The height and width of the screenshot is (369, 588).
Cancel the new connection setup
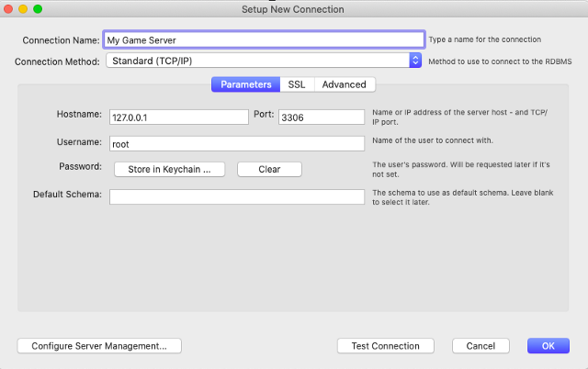481,346
